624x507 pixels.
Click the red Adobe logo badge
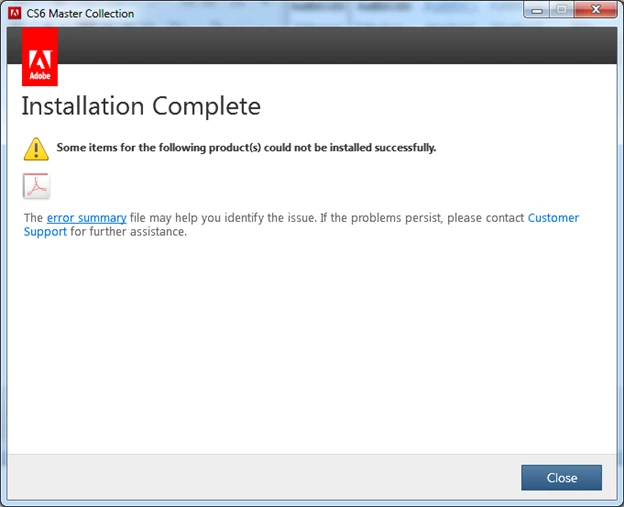(40, 57)
